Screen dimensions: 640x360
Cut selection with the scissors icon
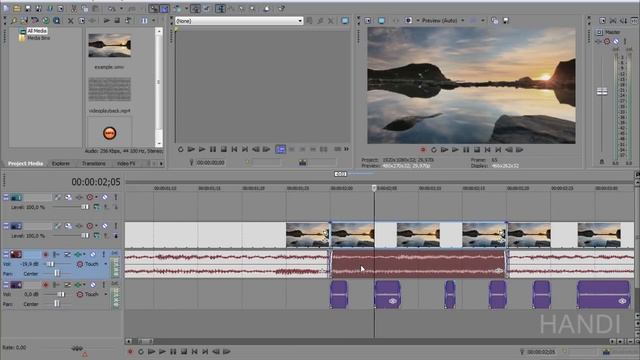[74, 8]
